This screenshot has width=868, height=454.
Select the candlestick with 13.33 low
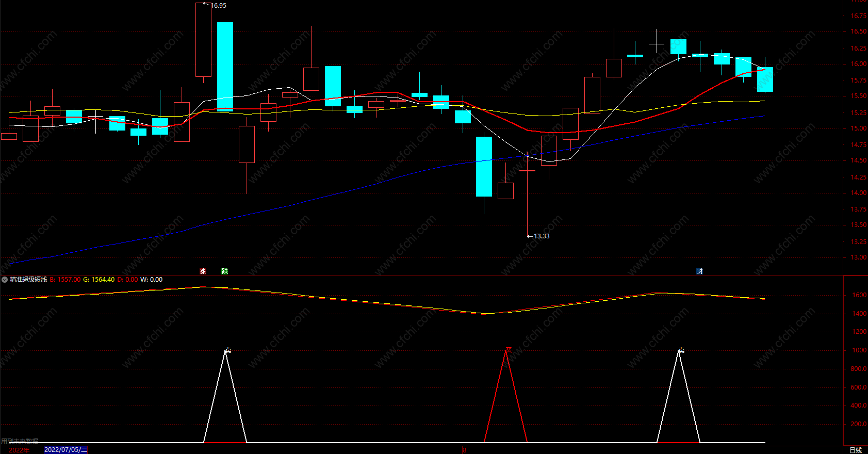tap(528, 195)
